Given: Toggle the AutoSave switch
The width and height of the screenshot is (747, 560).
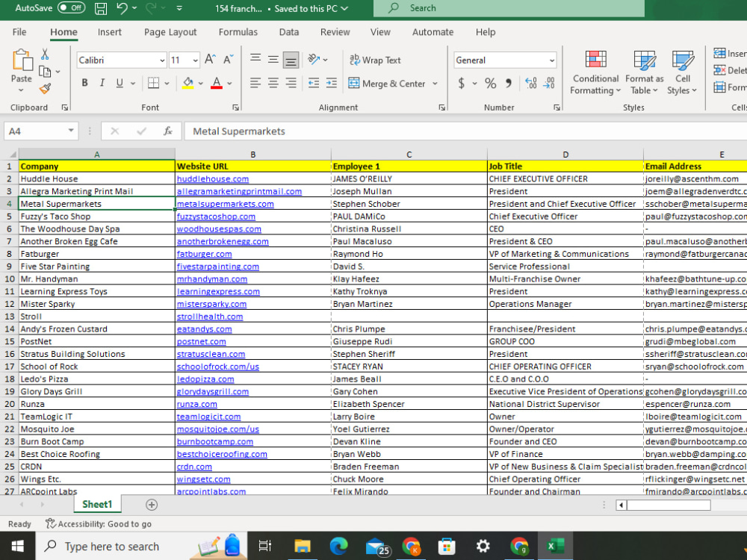Looking at the screenshot, I should pos(71,8).
